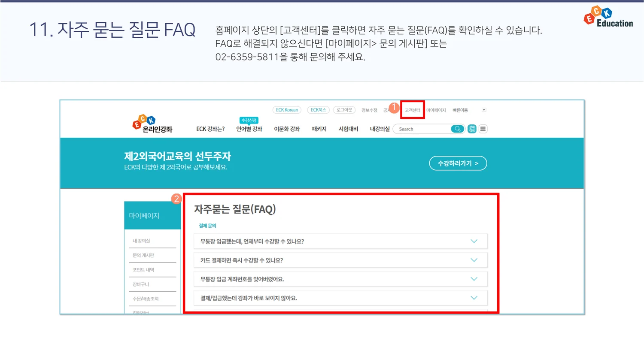Expand the 강좌가 바로 보이지 않아요 chevron
The width and height of the screenshot is (644, 362).
[x=474, y=298]
